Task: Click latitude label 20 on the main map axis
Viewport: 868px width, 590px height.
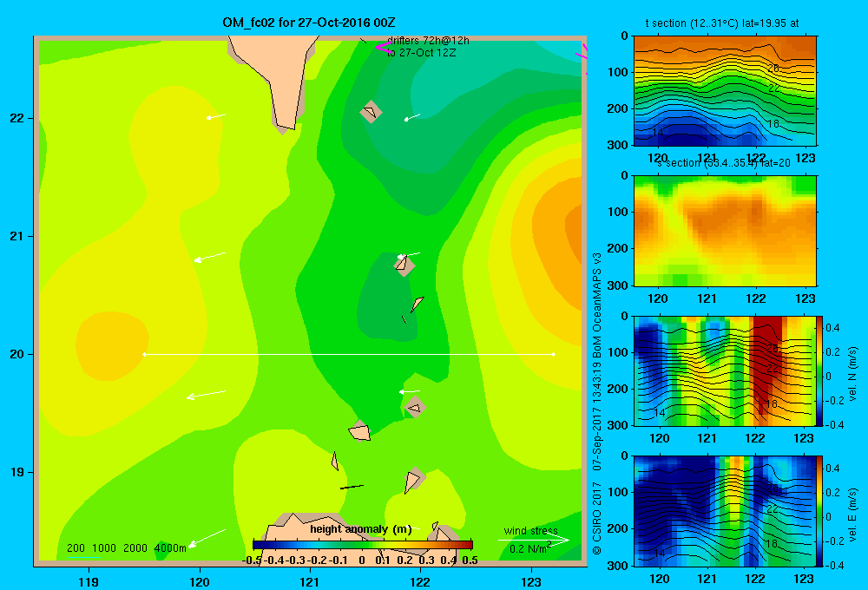Action: tap(17, 354)
